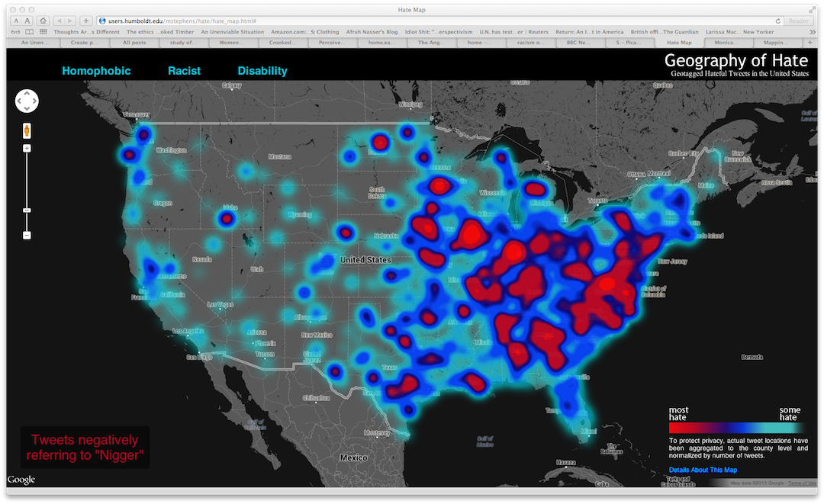Screen dimensions: 824x504
Task: Switch to the S - Pica... tab
Action: click(629, 43)
